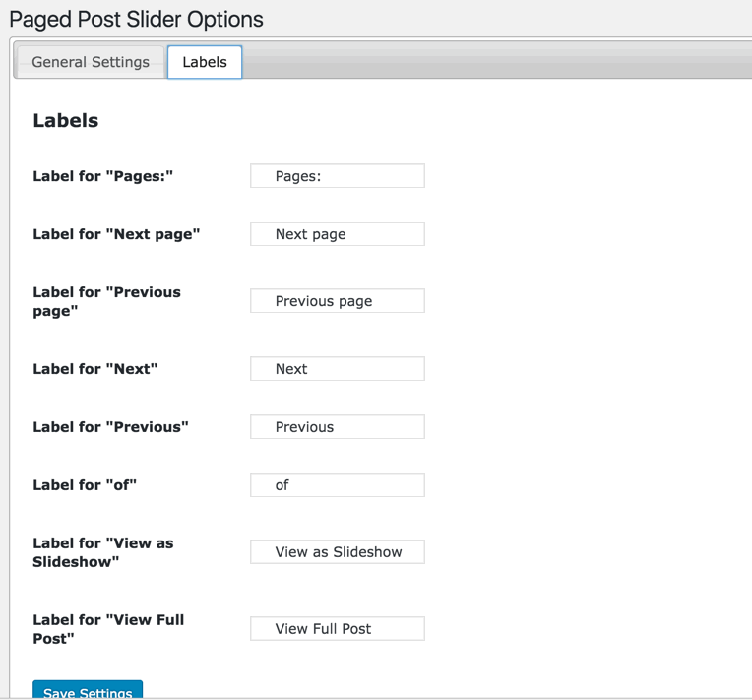The image size is (752, 700).
Task: Click the "View as Slideshow" text input
Action: click(337, 552)
